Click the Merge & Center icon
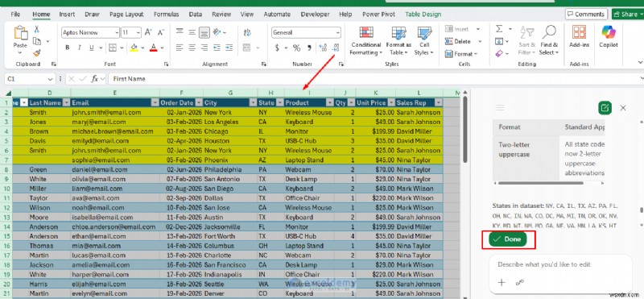This screenshot has height=299, width=644. 247,48
